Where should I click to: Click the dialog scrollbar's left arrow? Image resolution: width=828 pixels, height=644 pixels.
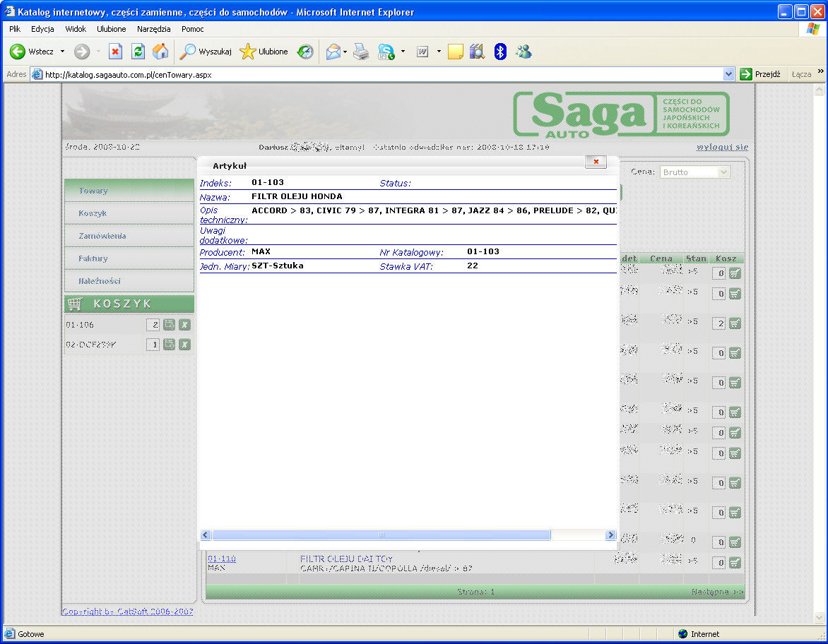click(x=206, y=535)
